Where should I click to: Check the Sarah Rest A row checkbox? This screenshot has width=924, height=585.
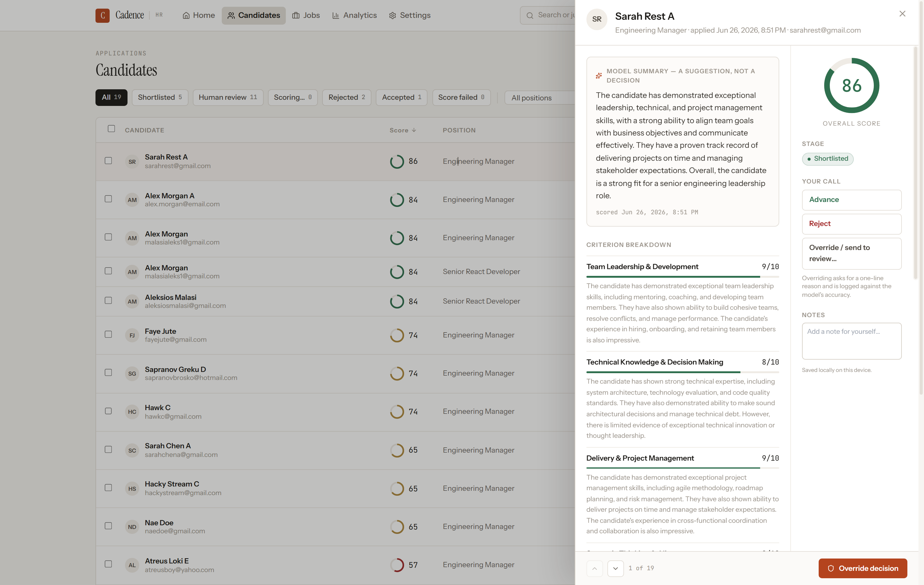[x=108, y=161]
